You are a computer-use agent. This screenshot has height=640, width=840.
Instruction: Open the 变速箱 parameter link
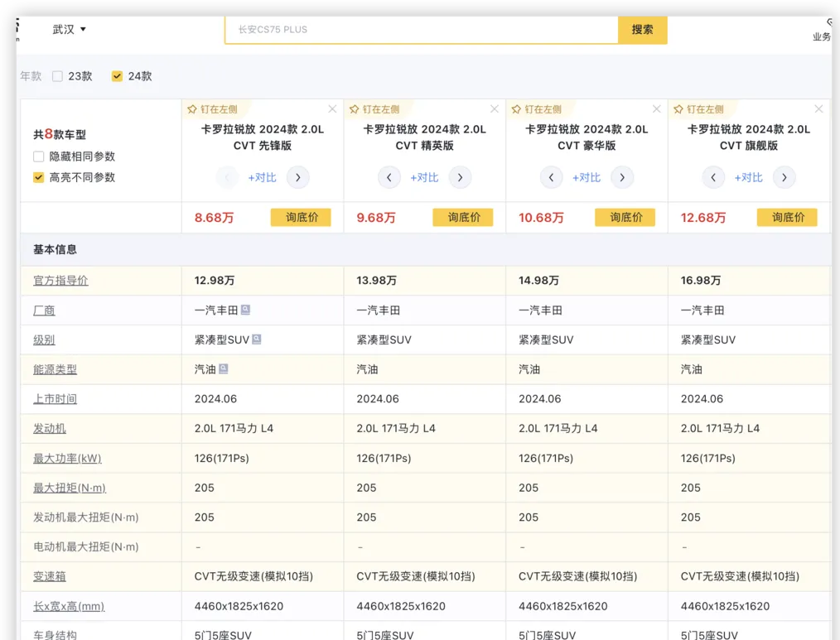[x=49, y=577]
